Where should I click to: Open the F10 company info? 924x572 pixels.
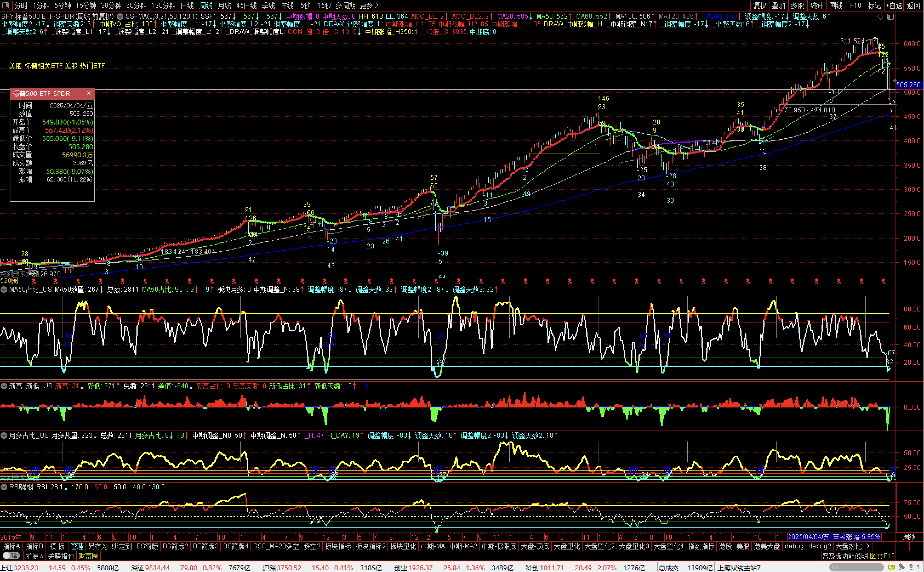tap(855, 5)
